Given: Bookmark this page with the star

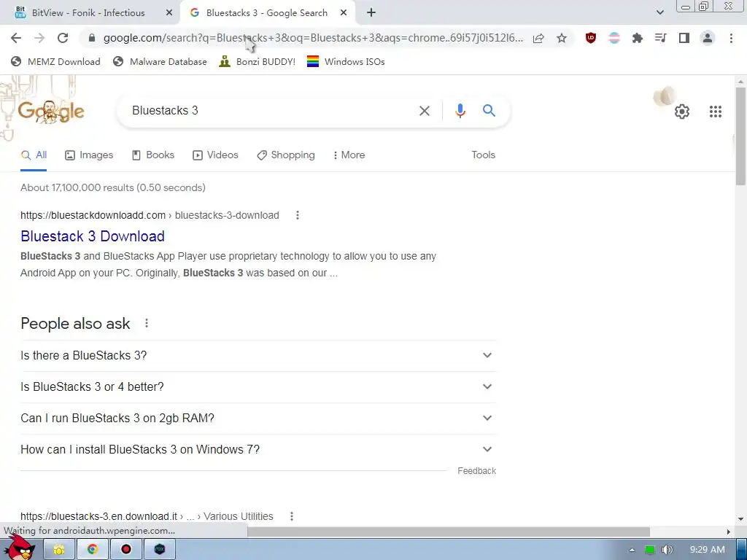Looking at the screenshot, I should (x=562, y=38).
